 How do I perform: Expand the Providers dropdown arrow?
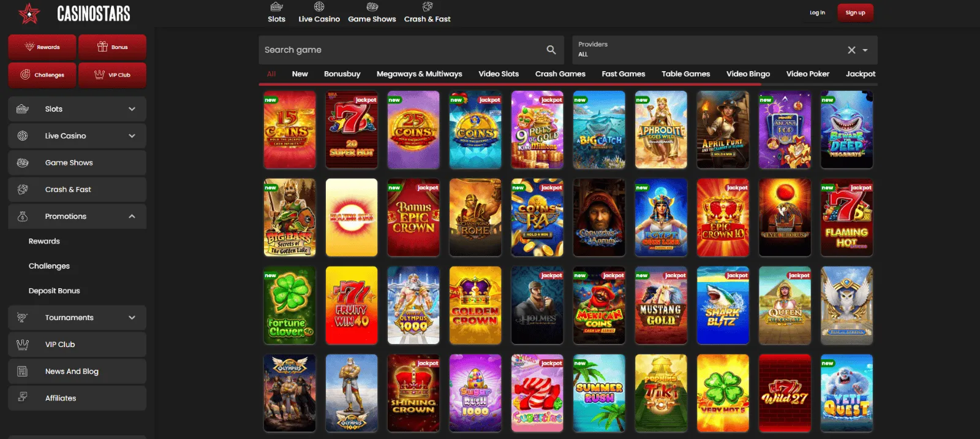pyautogui.click(x=865, y=50)
